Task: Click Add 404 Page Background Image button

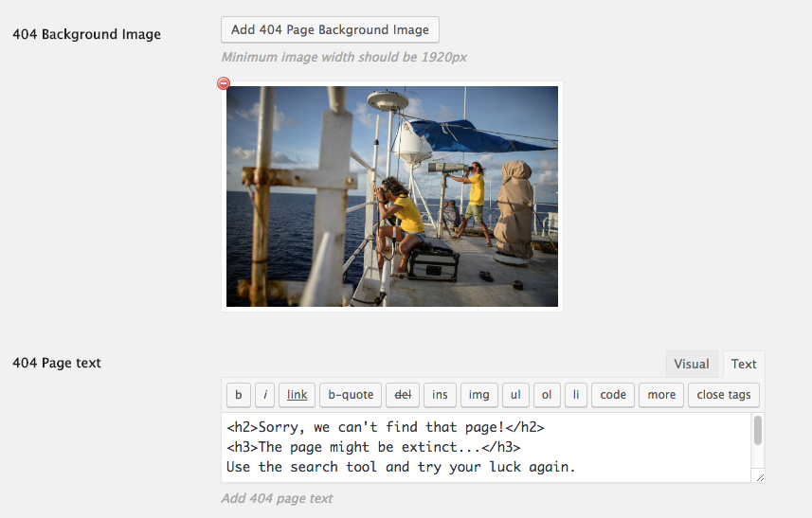Action: point(330,30)
